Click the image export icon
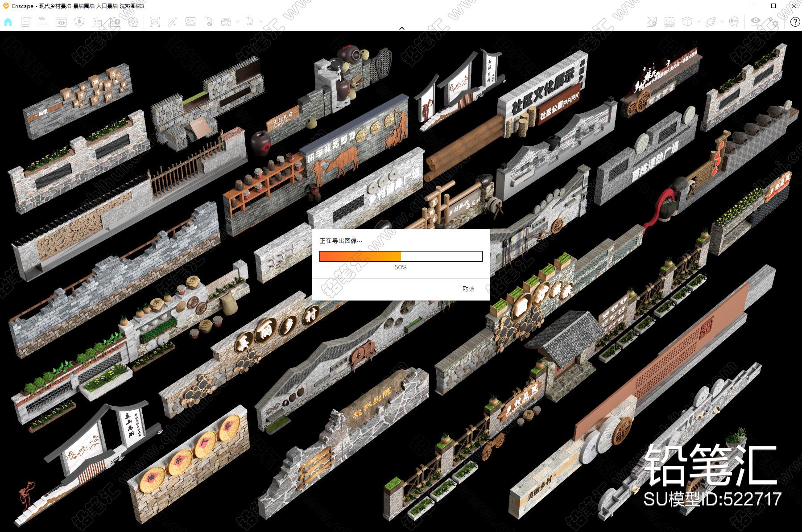The image size is (802, 532). tap(190, 22)
